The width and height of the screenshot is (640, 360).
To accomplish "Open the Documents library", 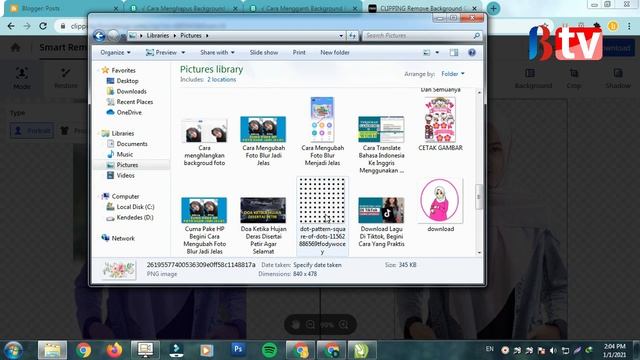I will tap(131, 144).
